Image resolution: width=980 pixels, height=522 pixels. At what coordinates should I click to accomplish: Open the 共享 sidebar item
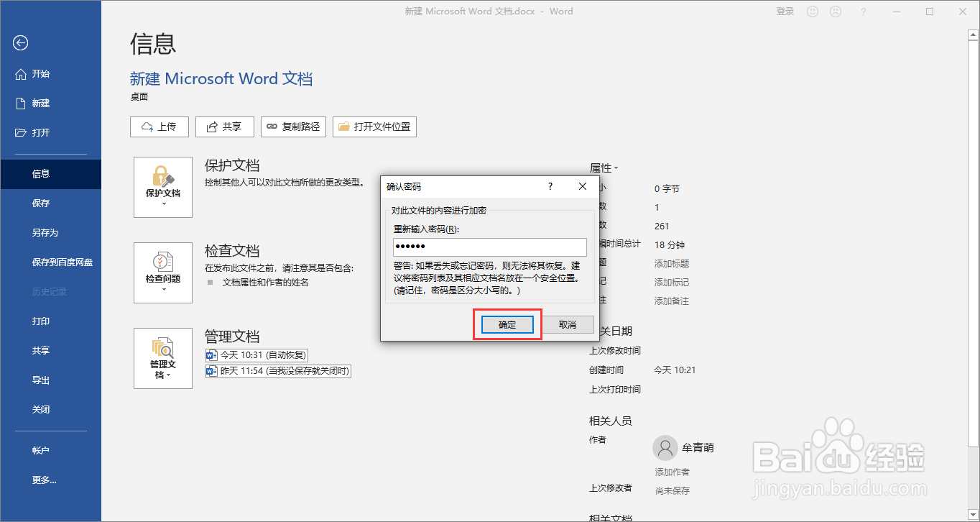tap(50, 351)
